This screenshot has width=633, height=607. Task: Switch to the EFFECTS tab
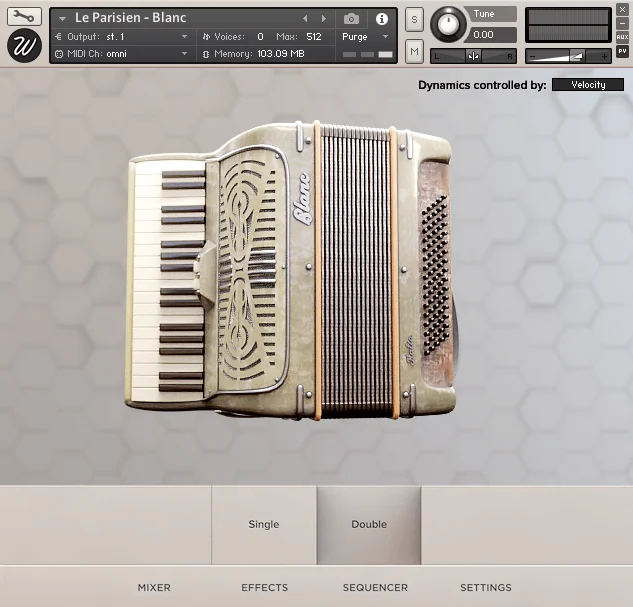tap(265, 587)
